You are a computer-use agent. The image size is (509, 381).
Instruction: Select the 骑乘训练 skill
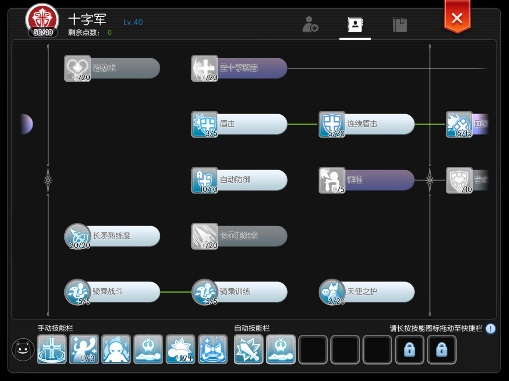(x=239, y=292)
